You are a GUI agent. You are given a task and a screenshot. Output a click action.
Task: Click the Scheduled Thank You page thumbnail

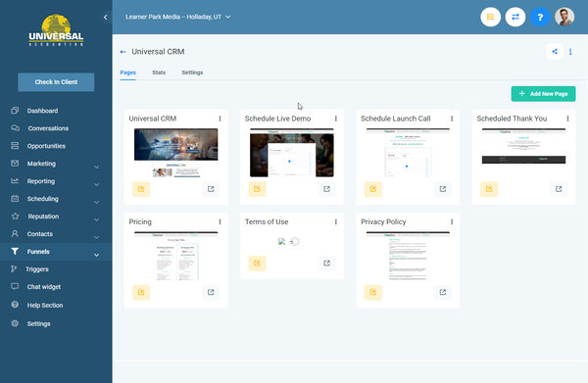pyautogui.click(x=523, y=146)
